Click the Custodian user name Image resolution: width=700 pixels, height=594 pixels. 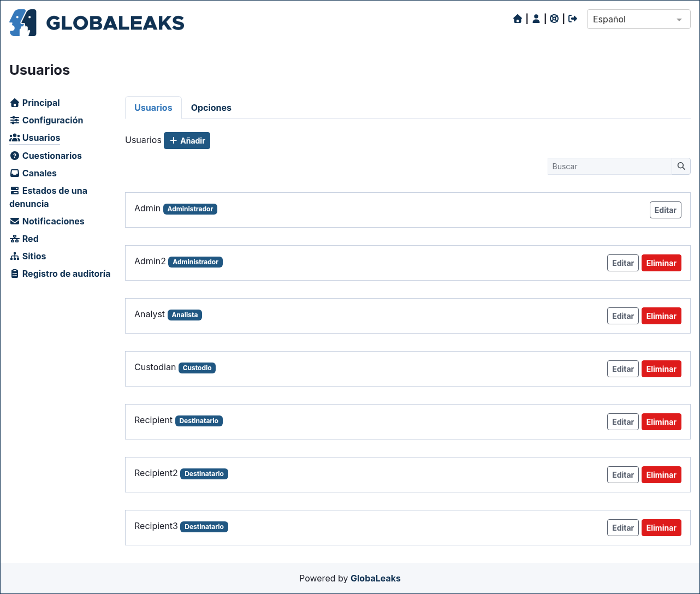155,367
